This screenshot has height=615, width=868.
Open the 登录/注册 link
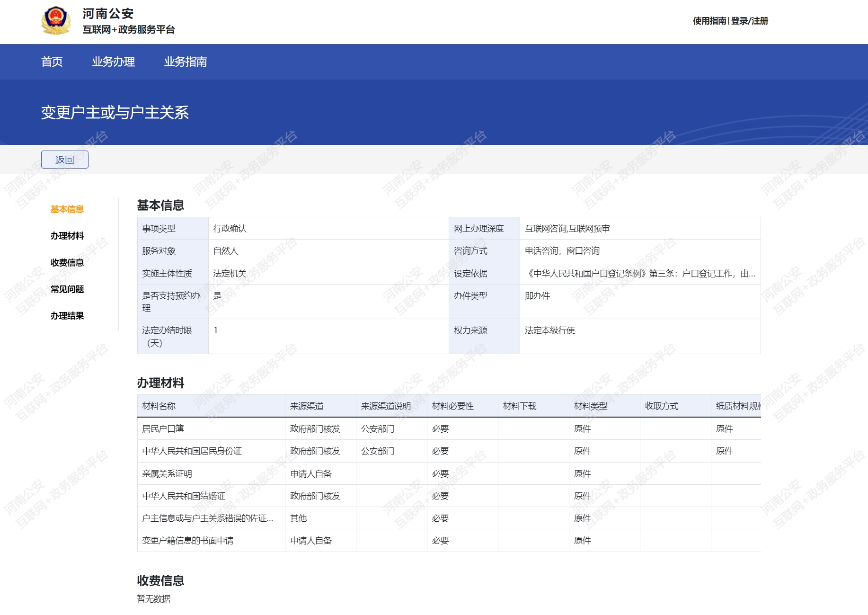pos(749,21)
